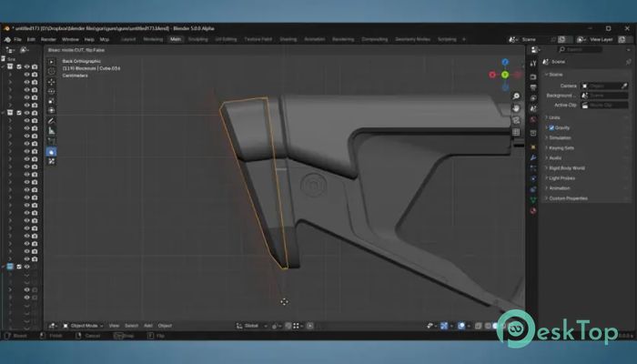This screenshot has height=364, width=637.
Task: Uncheck the second collection's exclude checkbox
Action: [x=19, y=113]
